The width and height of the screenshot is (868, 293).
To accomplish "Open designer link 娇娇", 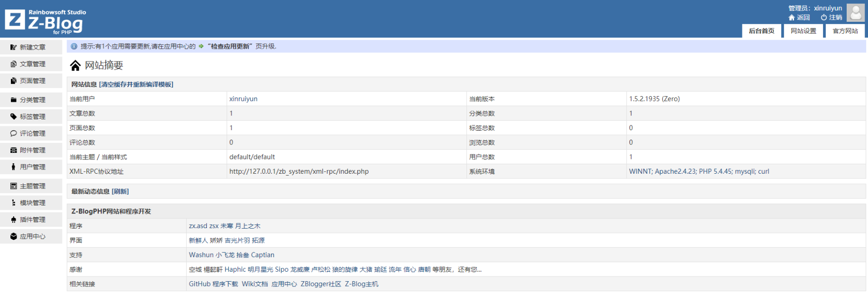I will pos(216,240).
